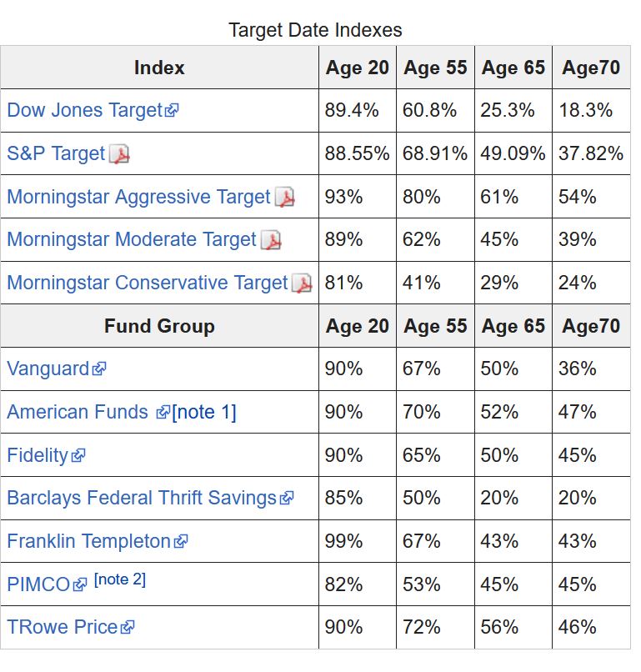Click PDF icon beside Morningstar Conservative Target
This screenshot has height=672, width=641.
pos(302,283)
